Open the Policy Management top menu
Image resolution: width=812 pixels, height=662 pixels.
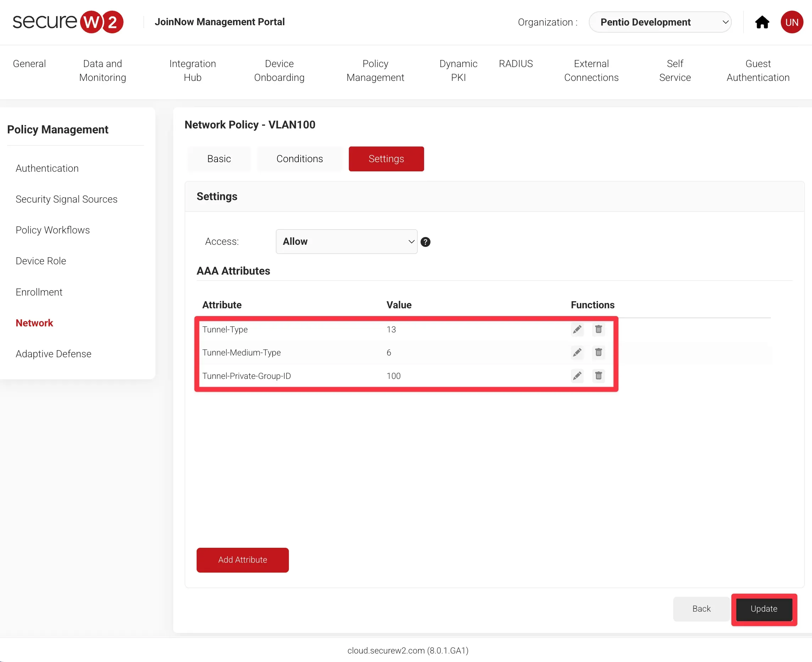375,71
